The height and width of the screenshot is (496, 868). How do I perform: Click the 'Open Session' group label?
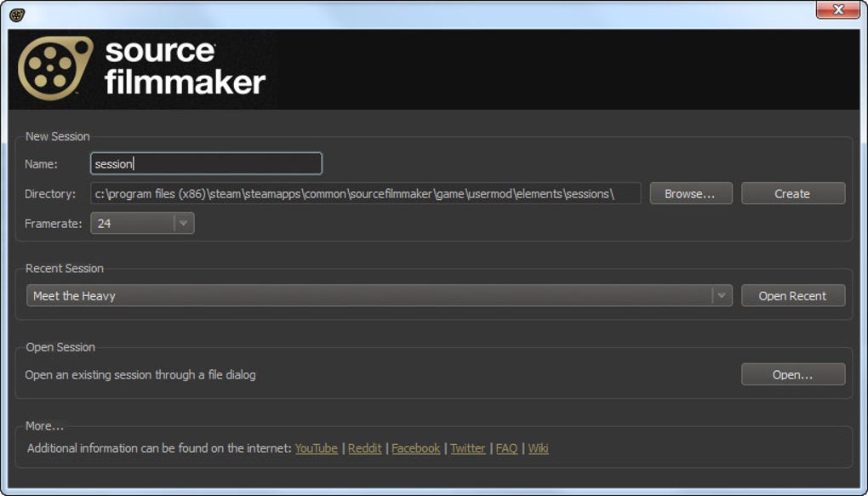click(60, 348)
